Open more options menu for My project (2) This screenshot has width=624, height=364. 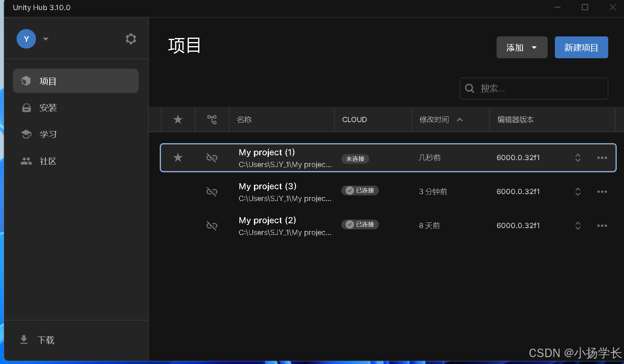pyautogui.click(x=602, y=226)
